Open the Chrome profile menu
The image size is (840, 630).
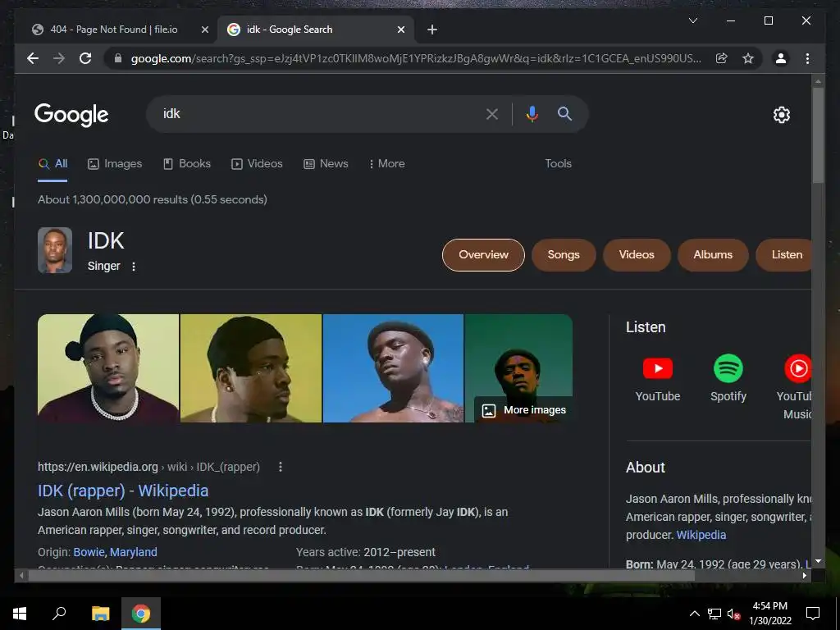[781, 58]
